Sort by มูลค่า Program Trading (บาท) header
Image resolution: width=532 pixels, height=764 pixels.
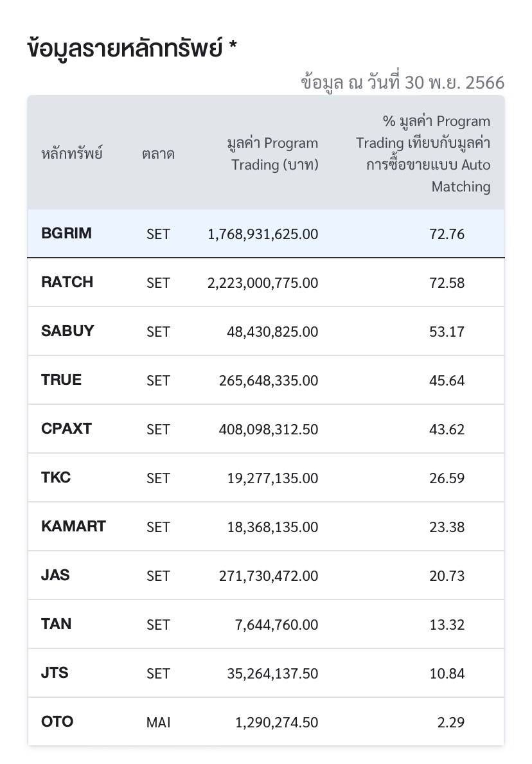click(273, 154)
